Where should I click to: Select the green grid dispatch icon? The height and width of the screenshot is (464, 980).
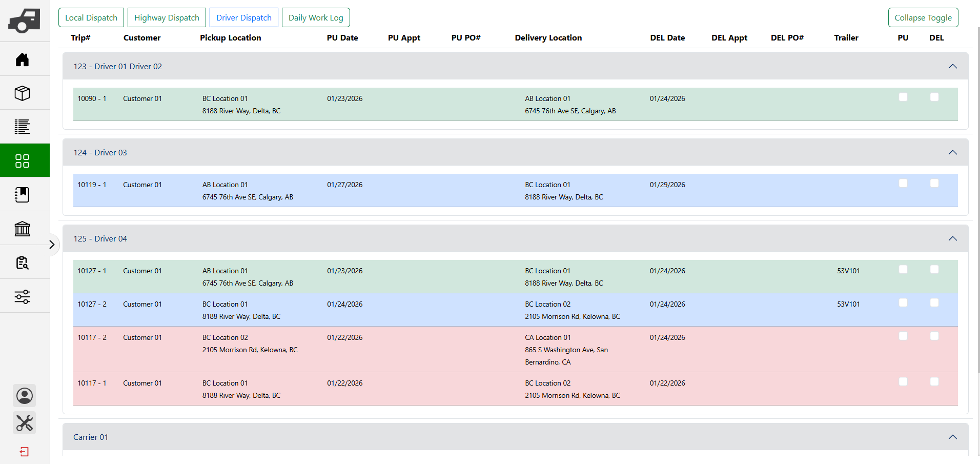point(23,161)
